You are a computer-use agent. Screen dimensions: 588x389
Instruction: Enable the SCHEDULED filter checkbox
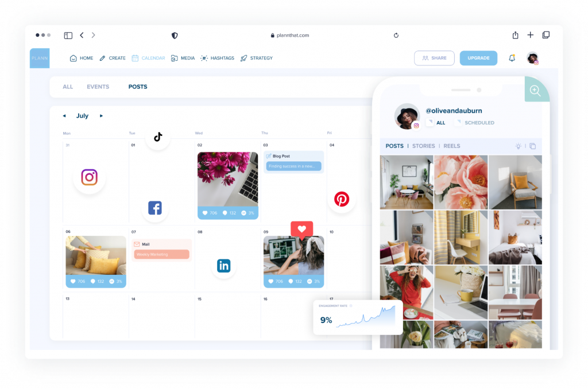(x=458, y=122)
